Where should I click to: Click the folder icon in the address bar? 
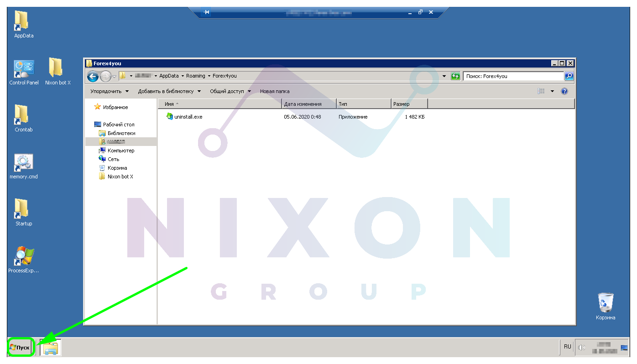pos(122,76)
